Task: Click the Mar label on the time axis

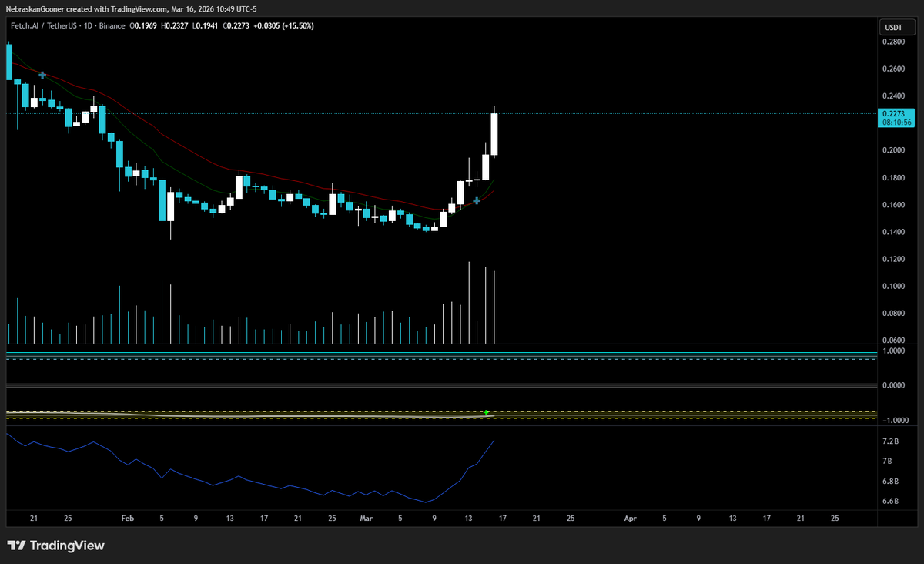Action: click(x=365, y=519)
